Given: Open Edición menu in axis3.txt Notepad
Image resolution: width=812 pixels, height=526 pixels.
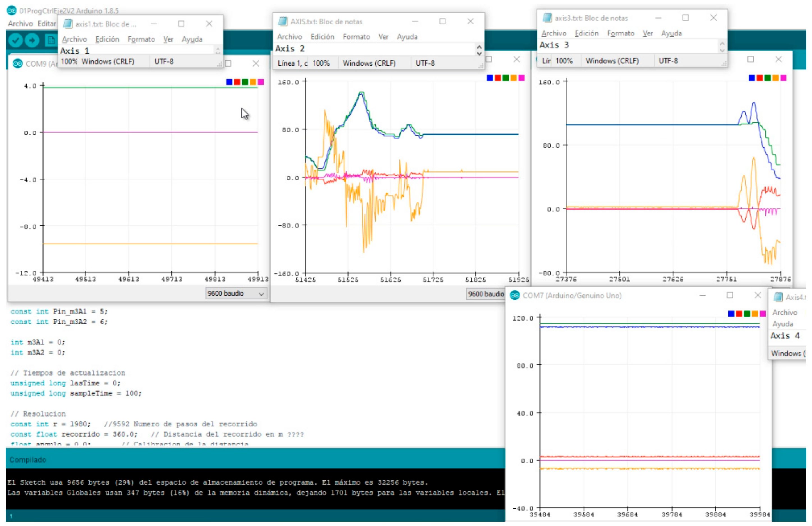Looking at the screenshot, I should pos(587,33).
